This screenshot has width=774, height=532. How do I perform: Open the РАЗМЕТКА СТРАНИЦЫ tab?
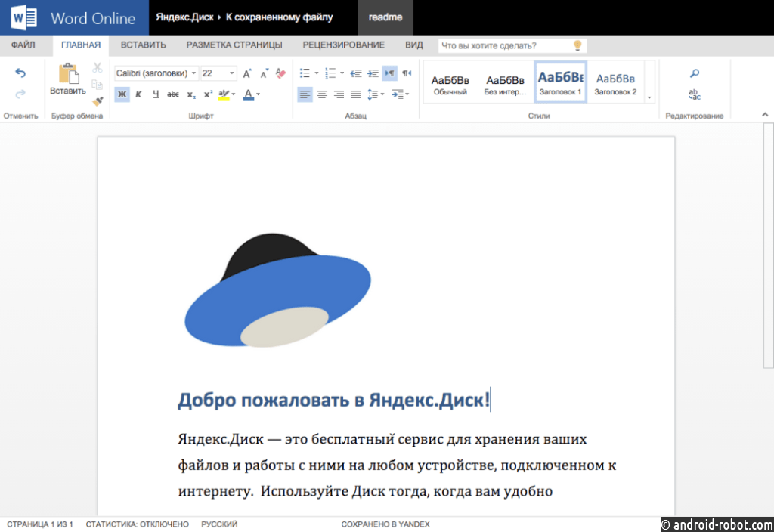tap(234, 45)
